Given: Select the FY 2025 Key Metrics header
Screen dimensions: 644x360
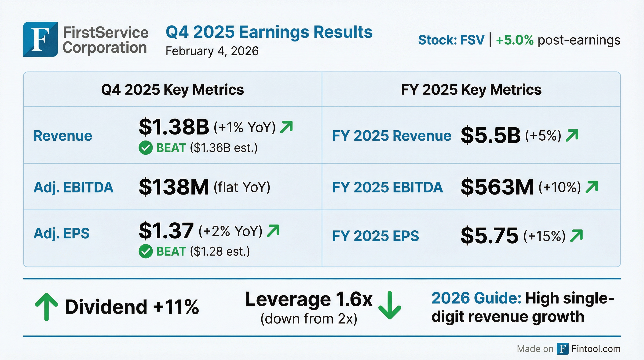Looking at the screenshot, I should point(471,90).
